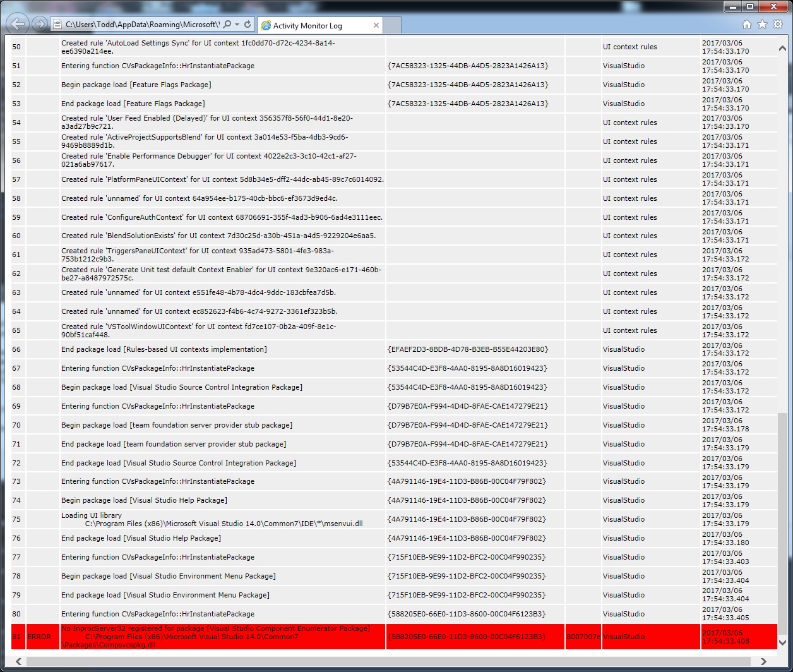Click the Internet Explorer logo on the tab
The height and width of the screenshot is (672, 793).
point(266,25)
